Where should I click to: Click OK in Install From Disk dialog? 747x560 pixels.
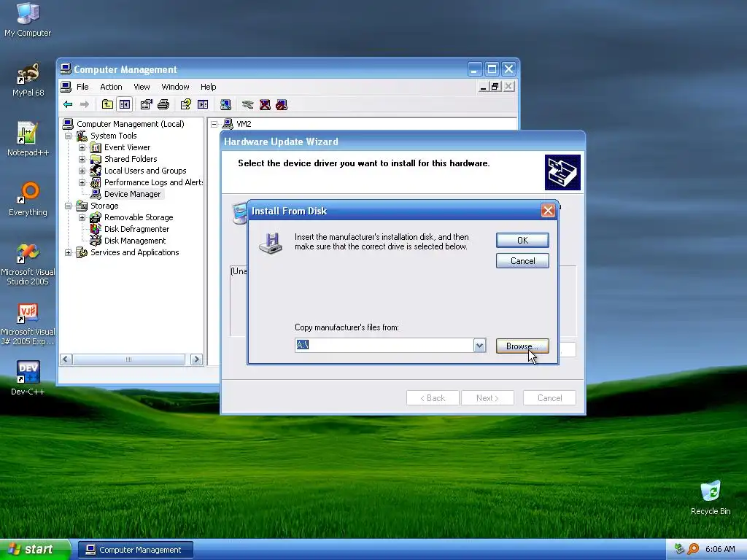click(522, 241)
